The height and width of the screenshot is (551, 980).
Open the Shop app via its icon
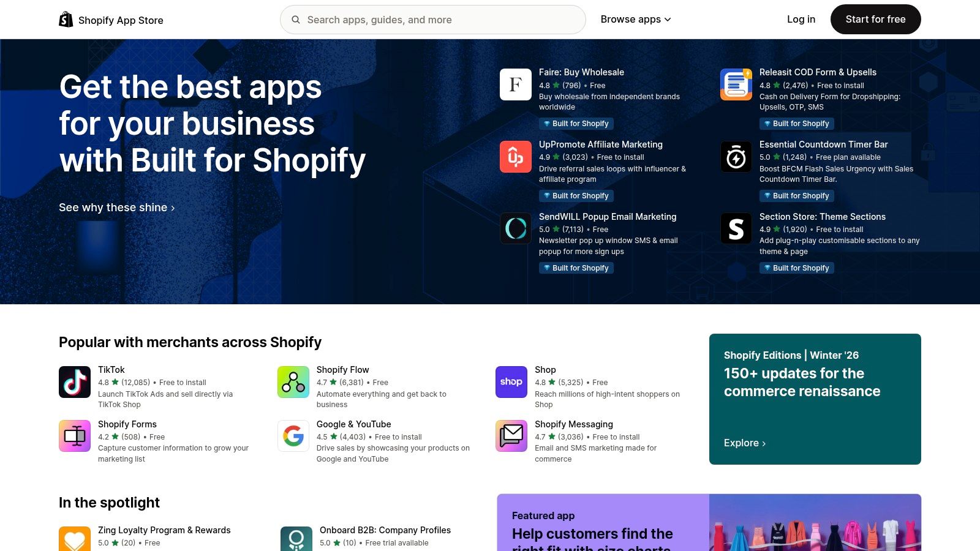point(511,381)
